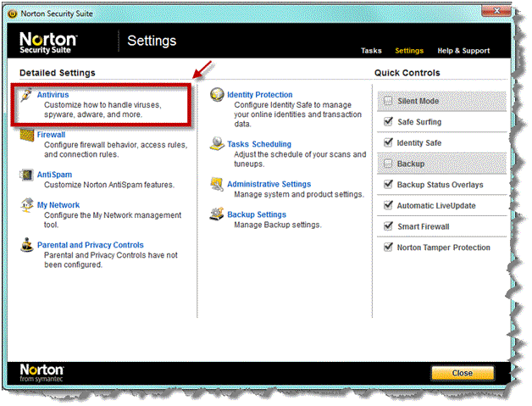The height and width of the screenshot is (406, 532).
Task: Open the Tasks Scheduling link
Action: [259, 144]
